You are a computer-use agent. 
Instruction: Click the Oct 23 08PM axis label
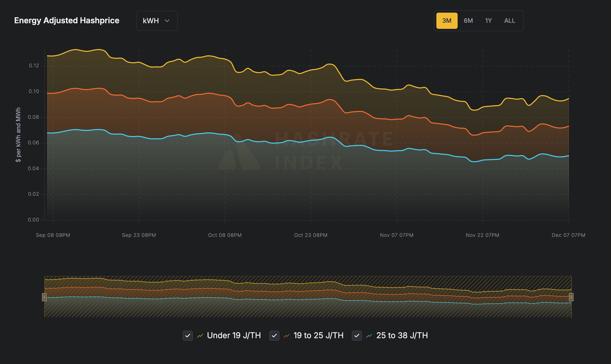[311, 235]
